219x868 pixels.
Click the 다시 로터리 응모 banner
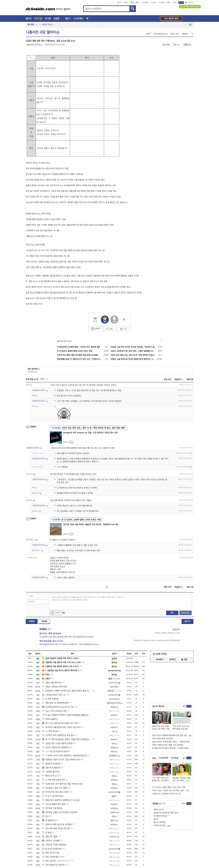point(171,19)
